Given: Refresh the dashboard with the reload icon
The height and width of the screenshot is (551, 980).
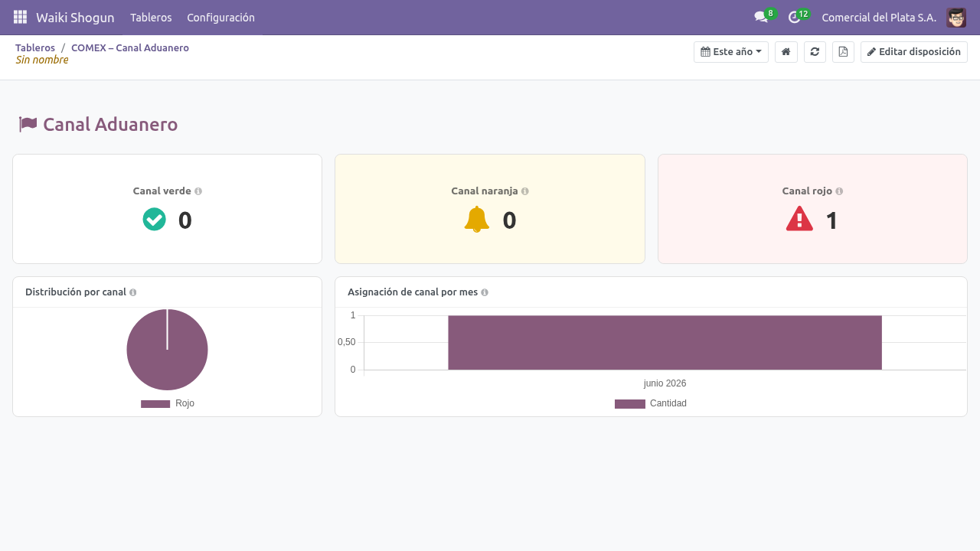Looking at the screenshot, I should (x=815, y=52).
